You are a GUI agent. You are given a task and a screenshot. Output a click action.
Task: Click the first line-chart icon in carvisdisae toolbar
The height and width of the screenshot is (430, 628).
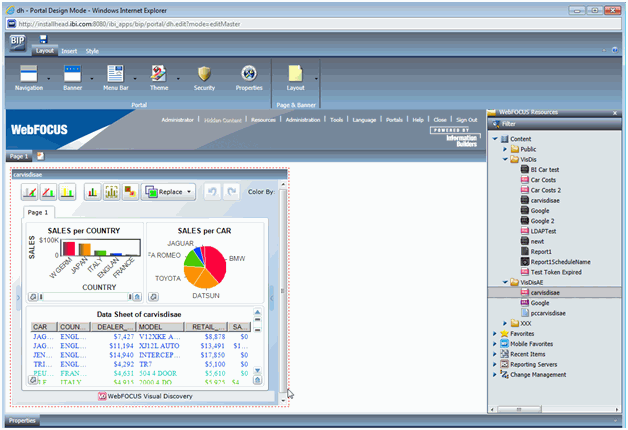(30, 192)
